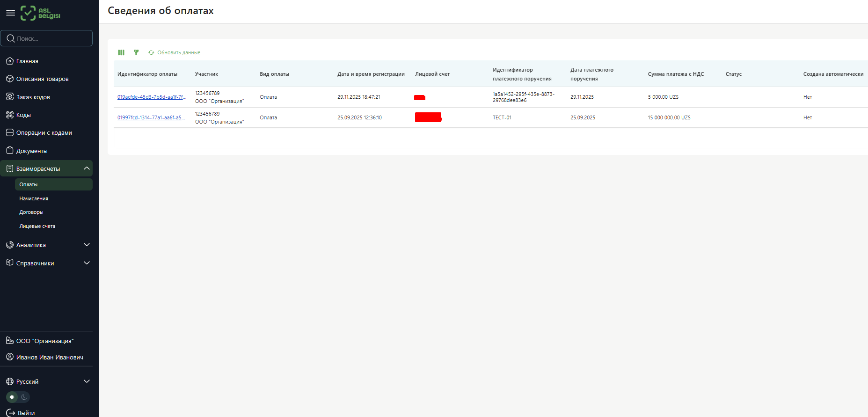The height and width of the screenshot is (417, 868).
Task: Click the Вид оплаты column header
Action: 274,74
